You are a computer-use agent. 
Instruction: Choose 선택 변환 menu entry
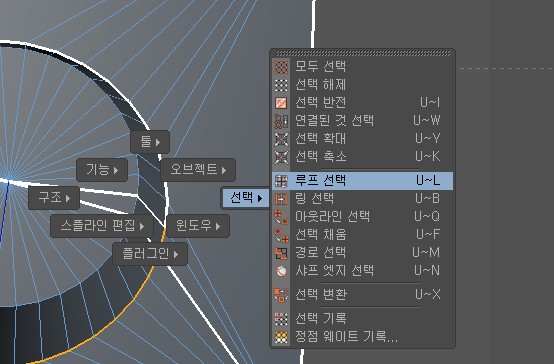point(363,294)
